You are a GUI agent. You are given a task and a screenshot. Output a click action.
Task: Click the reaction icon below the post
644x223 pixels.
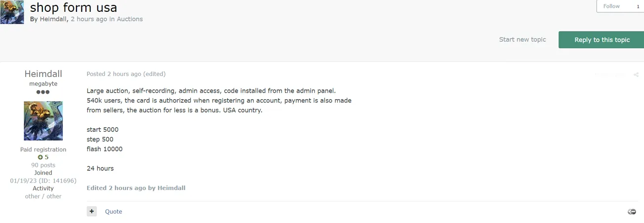pyautogui.click(x=632, y=212)
